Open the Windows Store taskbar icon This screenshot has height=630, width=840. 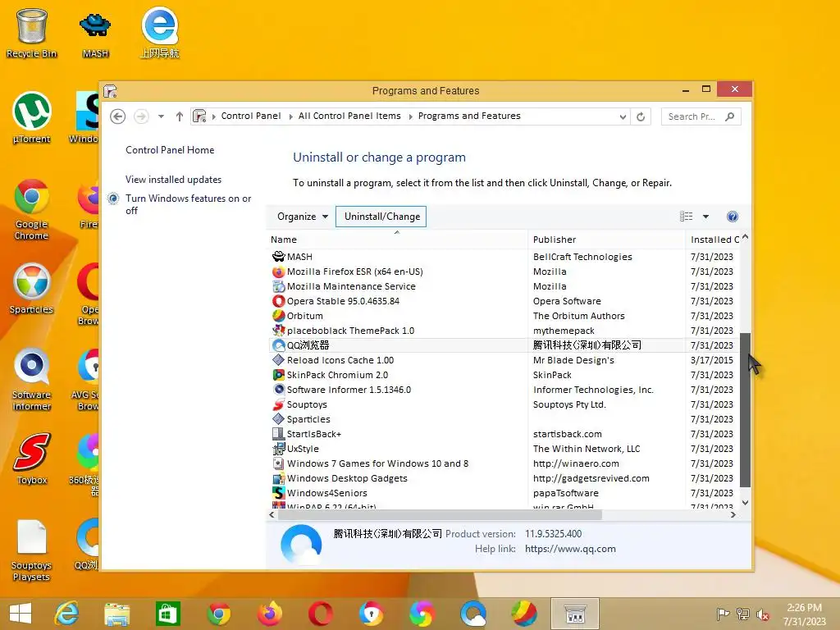[x=167, y=614]
